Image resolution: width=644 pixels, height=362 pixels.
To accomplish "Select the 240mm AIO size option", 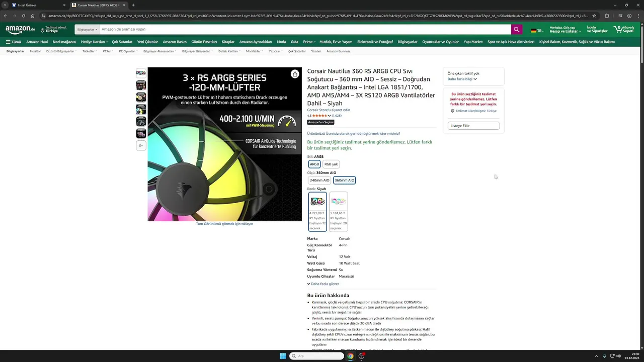I will [319, 180].
